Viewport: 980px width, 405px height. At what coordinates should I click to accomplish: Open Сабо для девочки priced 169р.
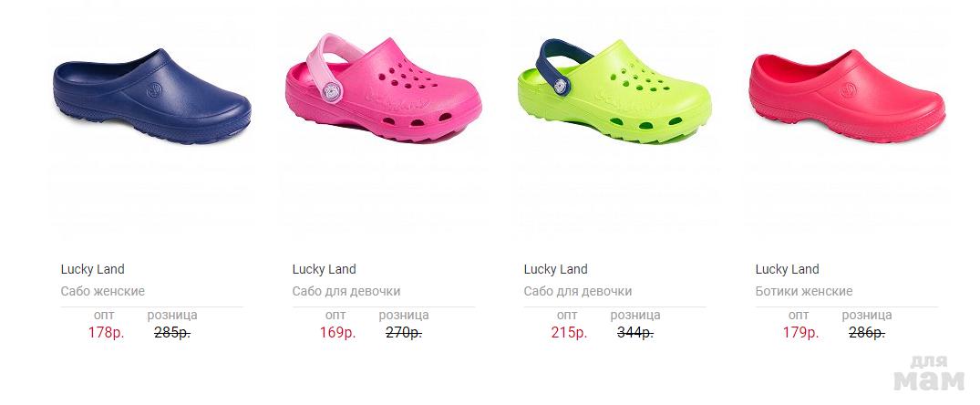click(x=346, y=291)
